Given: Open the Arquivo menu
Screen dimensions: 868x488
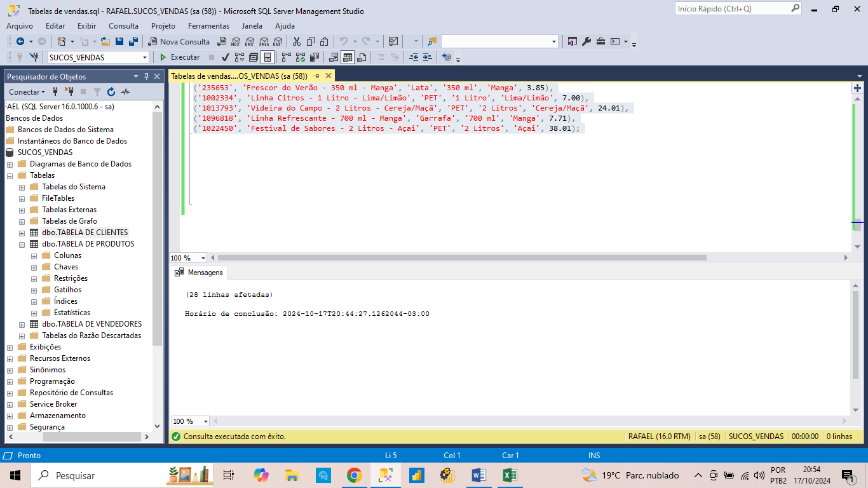Looking at the screenshot, I should (x=20, y=26).
